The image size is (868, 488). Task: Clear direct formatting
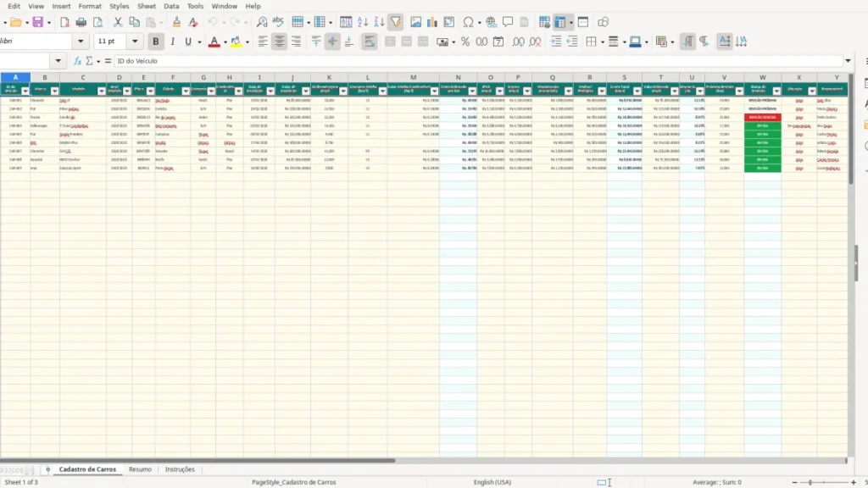point(193,22)
